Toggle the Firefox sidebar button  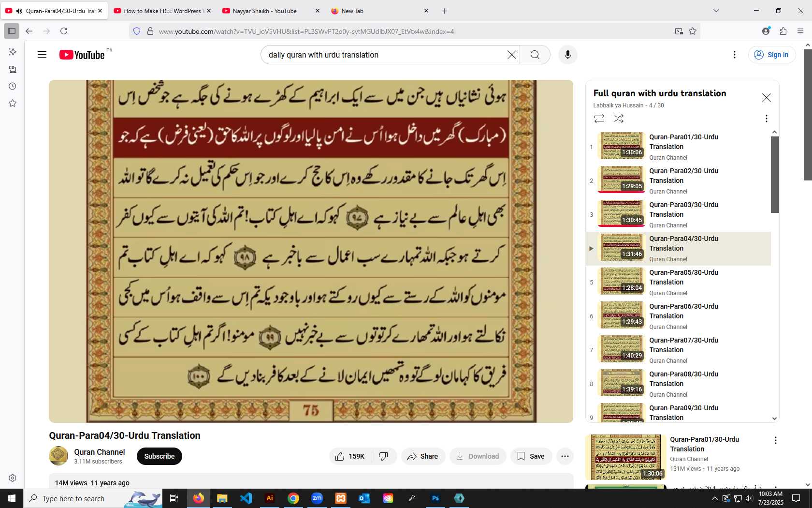(x=12, y=31)
